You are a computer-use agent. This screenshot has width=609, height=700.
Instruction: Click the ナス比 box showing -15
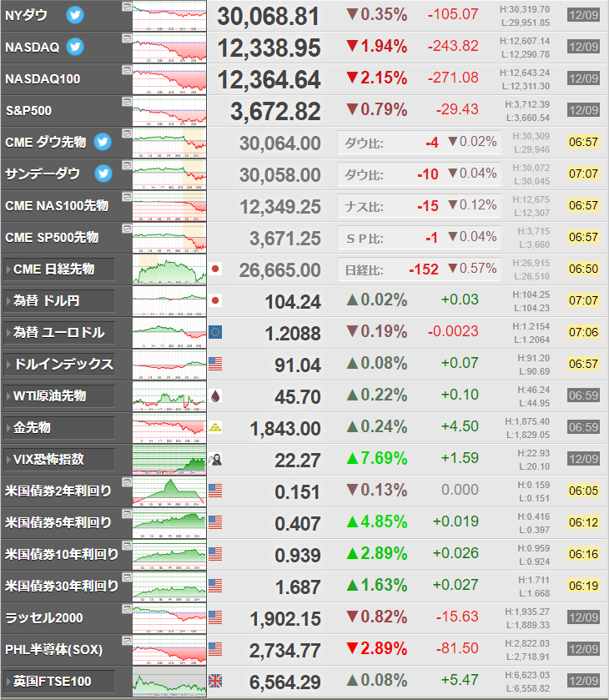pos(419,206)
